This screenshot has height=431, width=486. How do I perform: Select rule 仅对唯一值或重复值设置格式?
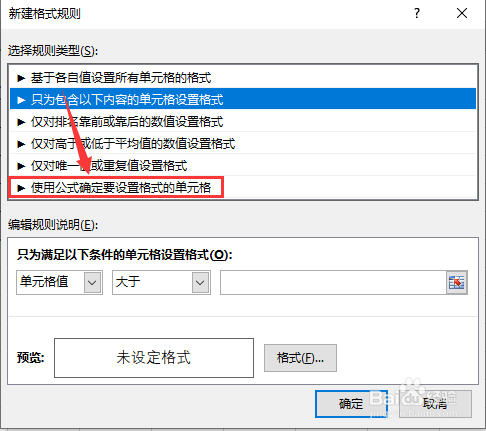click(243, 166)
